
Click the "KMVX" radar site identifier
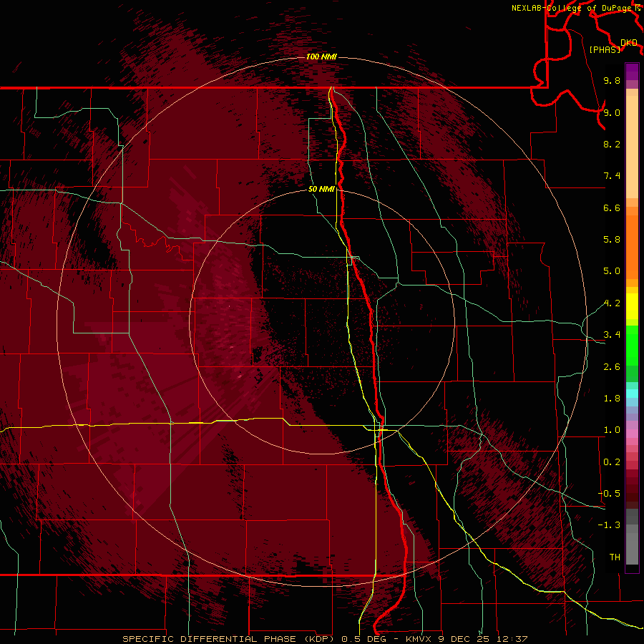click(x=418, y=639)
